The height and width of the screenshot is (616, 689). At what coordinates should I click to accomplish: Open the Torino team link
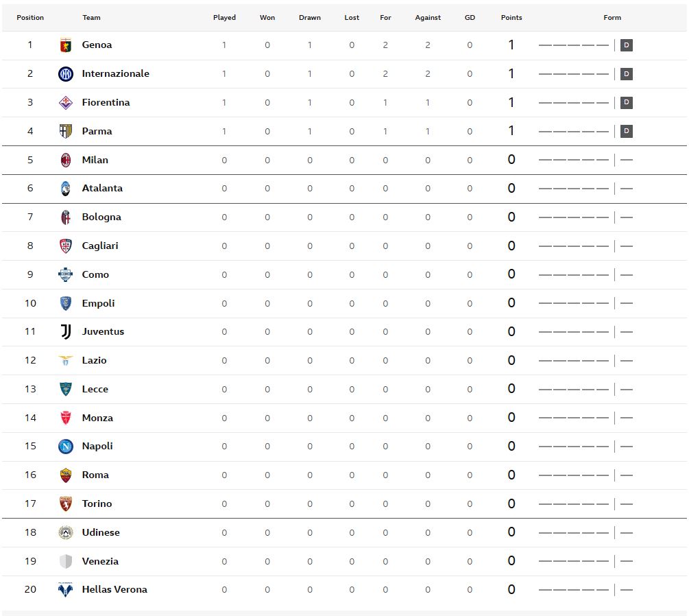(x=97, y=504)
